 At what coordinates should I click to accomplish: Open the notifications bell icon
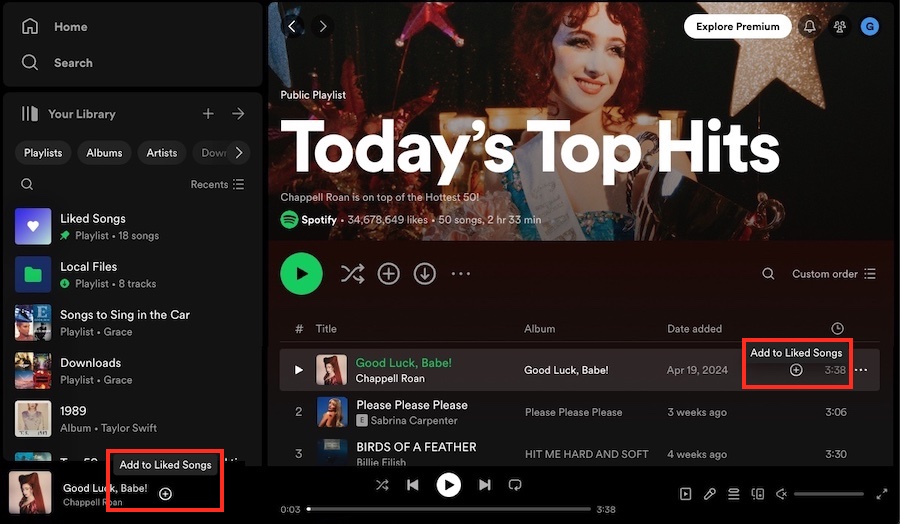coord(810,26)
